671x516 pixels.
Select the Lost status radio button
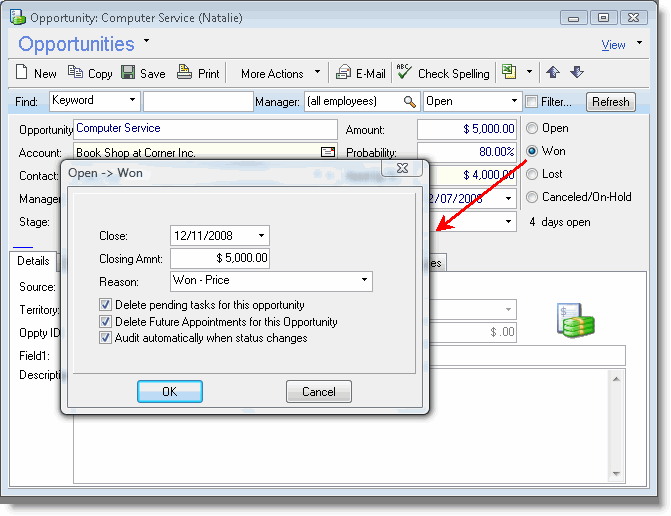532,174
